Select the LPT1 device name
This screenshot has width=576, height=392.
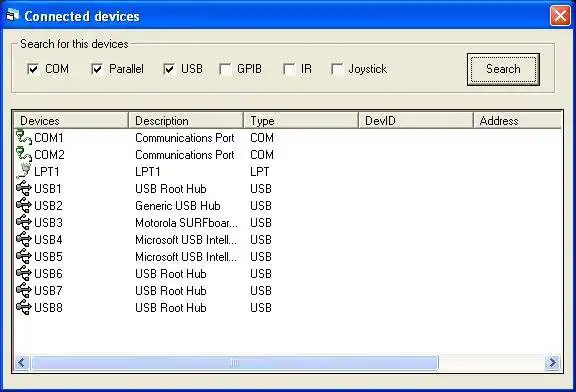click(47, 172)
